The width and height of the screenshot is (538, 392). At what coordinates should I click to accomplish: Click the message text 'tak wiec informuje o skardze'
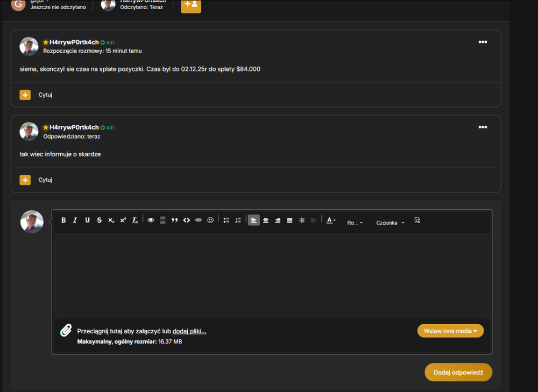(x=60, y=154)
